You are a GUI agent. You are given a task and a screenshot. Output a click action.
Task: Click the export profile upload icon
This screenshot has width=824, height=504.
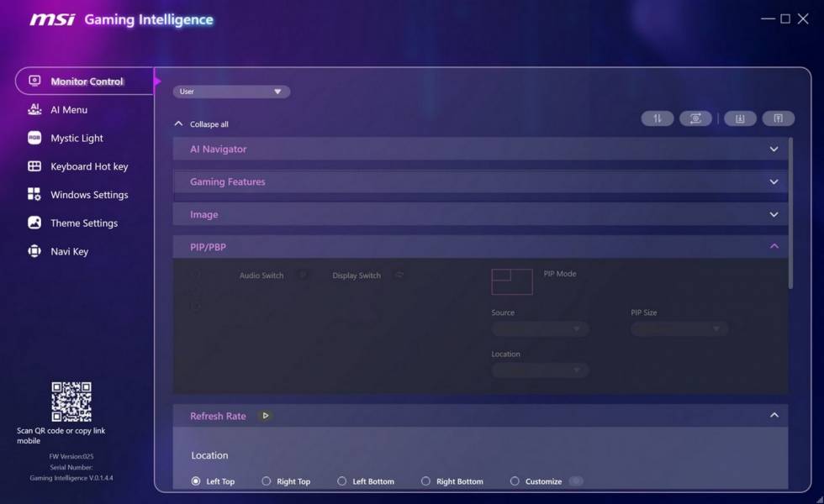coord(778,118)
